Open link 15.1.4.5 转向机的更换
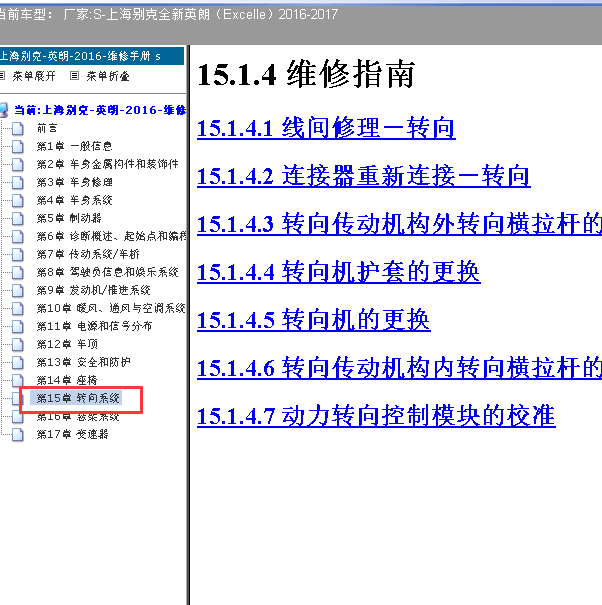Screen dimensions: 602x605 (314, 320)
